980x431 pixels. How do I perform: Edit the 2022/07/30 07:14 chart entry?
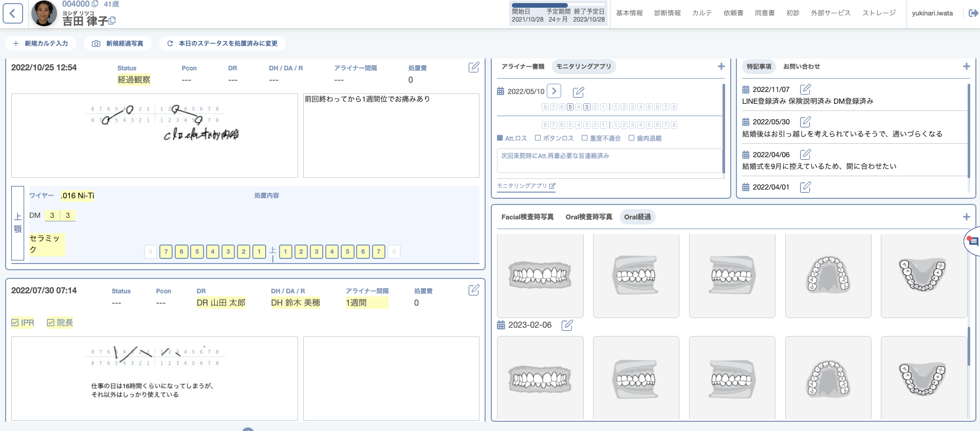coord(474,290)
